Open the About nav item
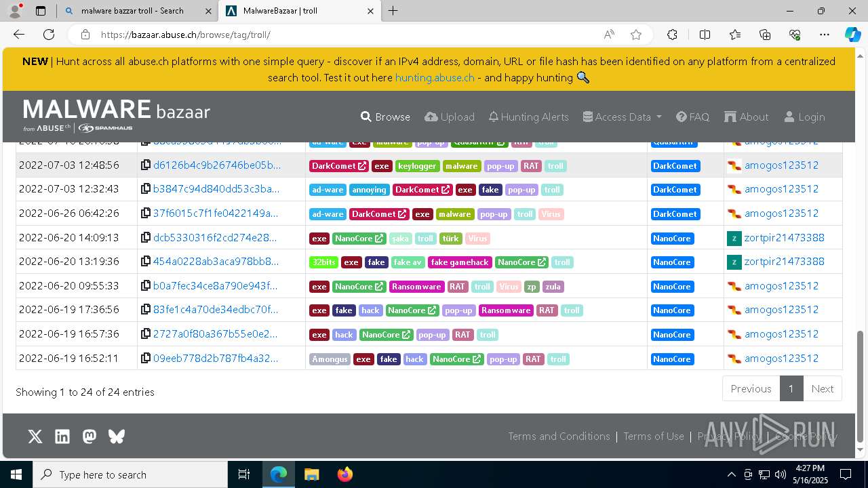 747,117
